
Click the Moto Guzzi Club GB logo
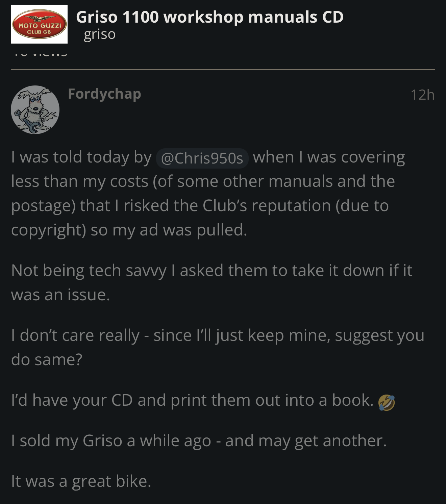click(x=39, y=24)
